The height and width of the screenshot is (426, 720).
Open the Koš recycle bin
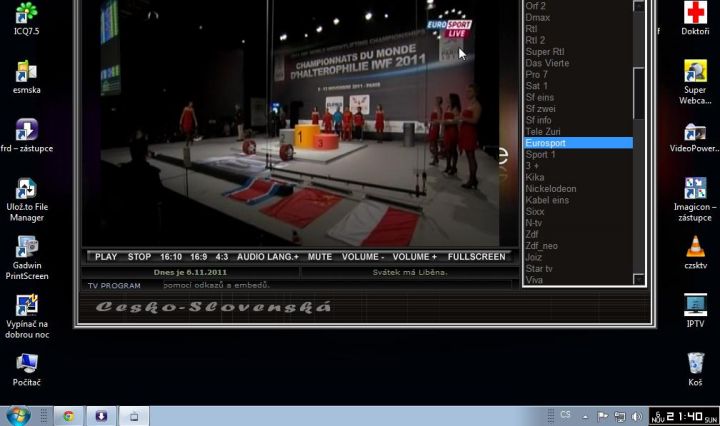[x=695, y=370]
